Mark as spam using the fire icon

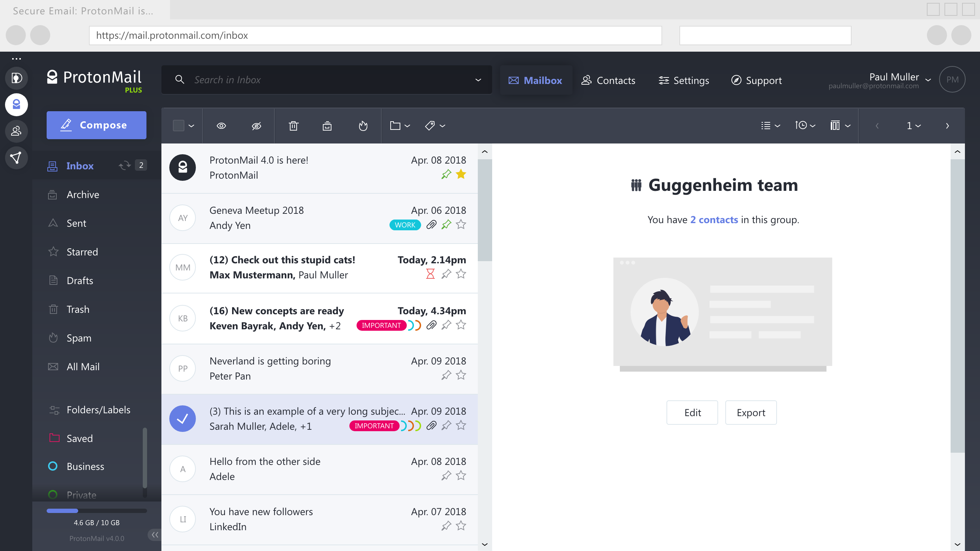point(363,126)
